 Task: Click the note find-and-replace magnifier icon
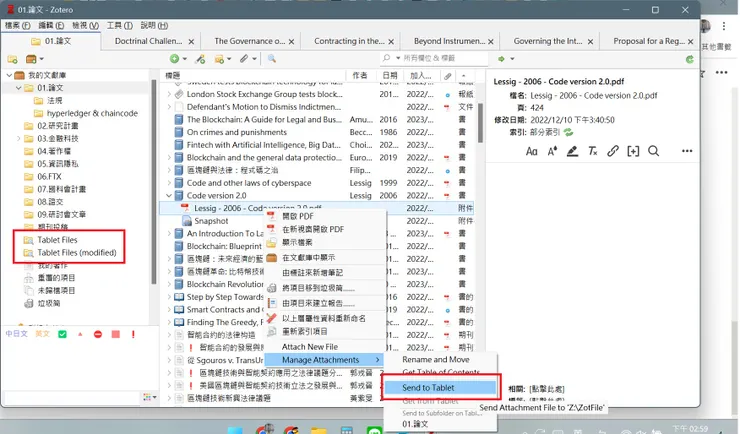tap(653, 151)
